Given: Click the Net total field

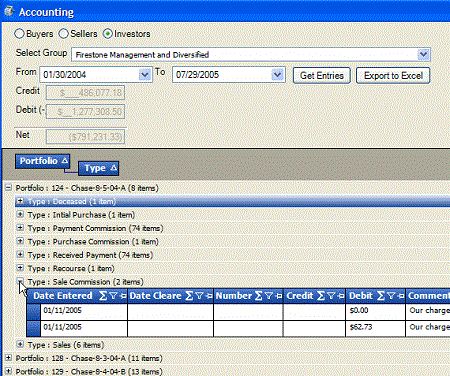Looking at the screenshot, I should tap(85, 137).
